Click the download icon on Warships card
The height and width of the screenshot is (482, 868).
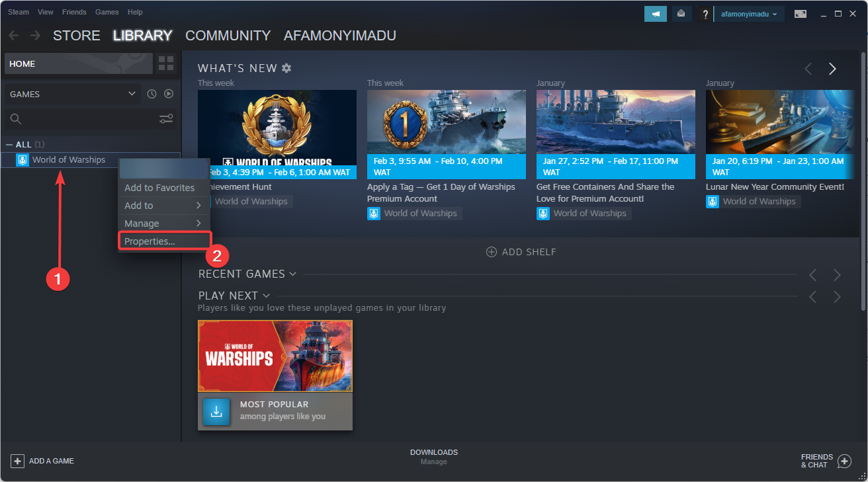tap(216, 412)
